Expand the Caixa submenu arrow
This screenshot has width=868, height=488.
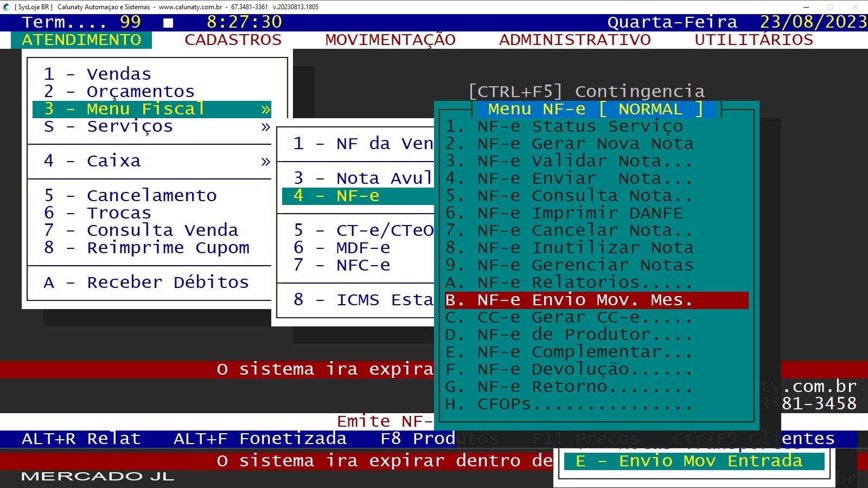[x=265, y=161]
